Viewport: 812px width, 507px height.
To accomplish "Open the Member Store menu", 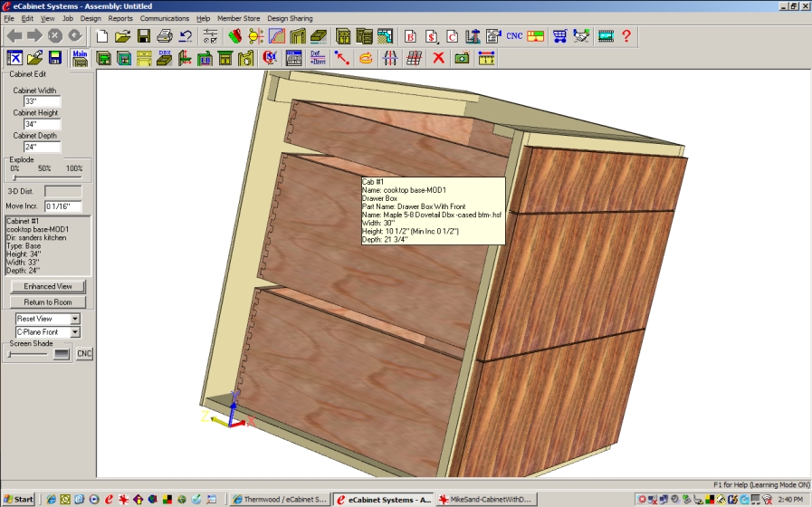I will 239,18.
